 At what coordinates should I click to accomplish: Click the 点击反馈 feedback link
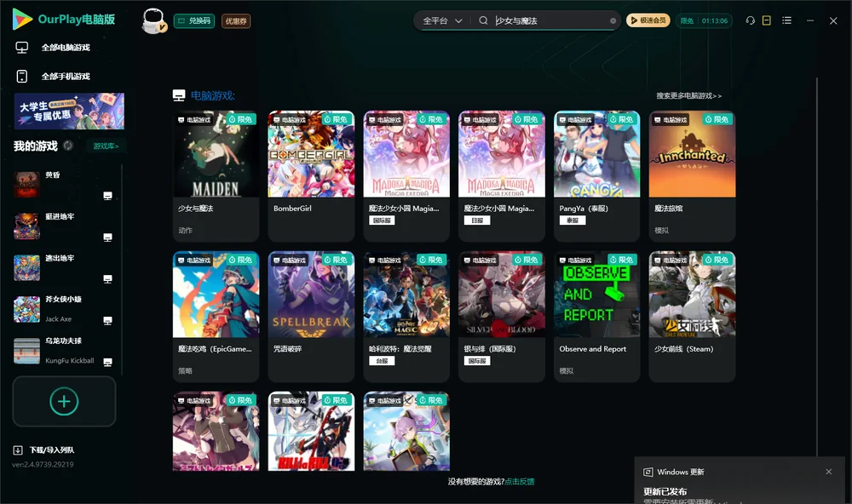(520, 481)
